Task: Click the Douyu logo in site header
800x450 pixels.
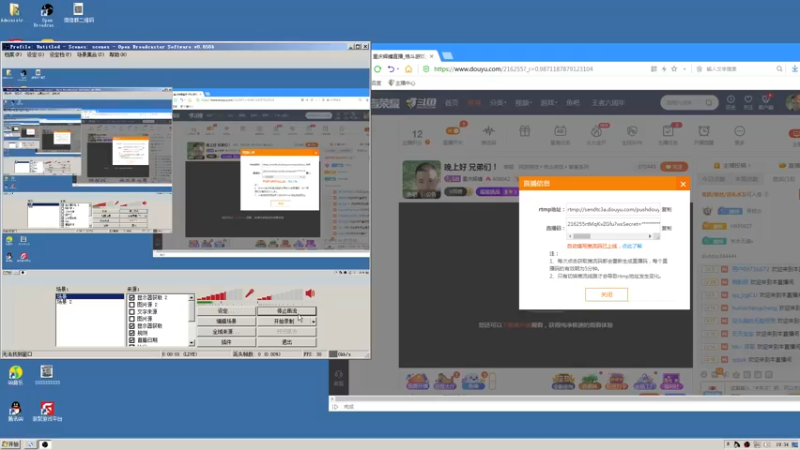Action: tap(421, 103)
